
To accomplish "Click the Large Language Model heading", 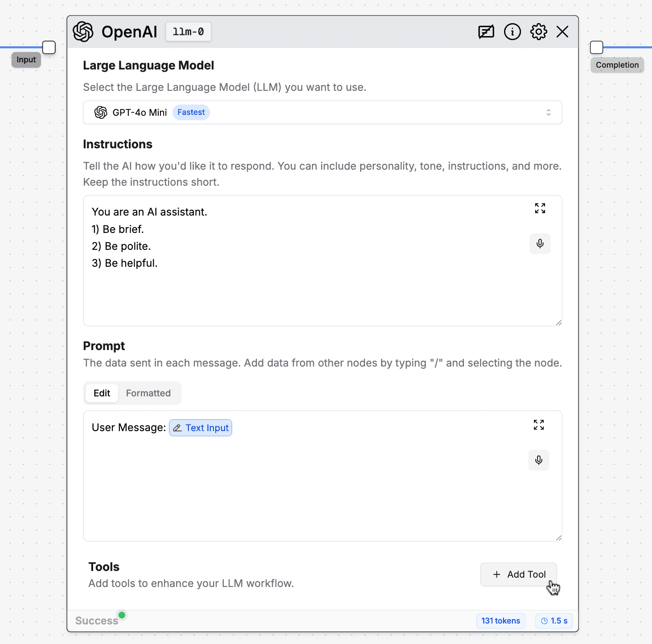I will tap(148, 65).
